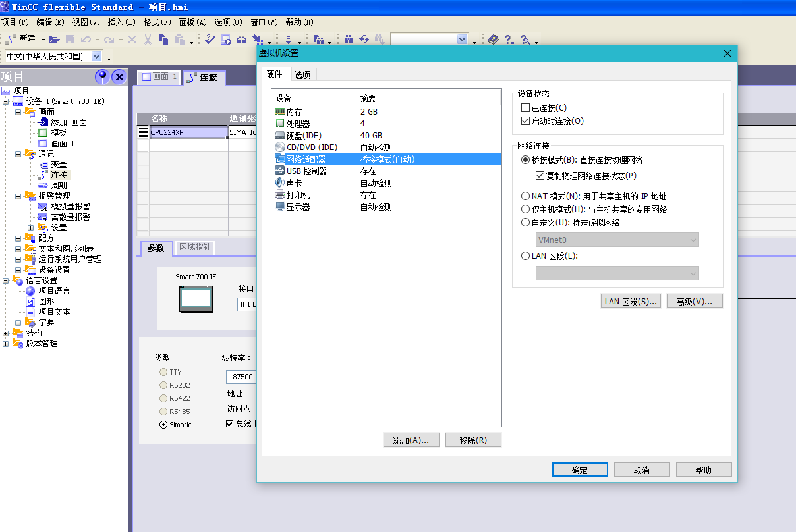
Task: Expand the 版本管理 tree node
Action: [x=6, y=344]
